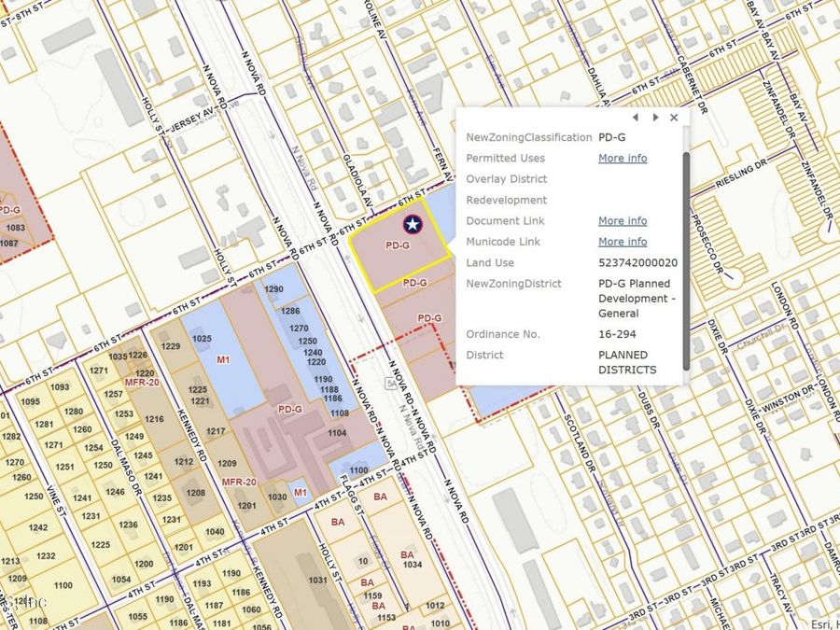
Task: Select the BA parcel numbered 1034
Action: click(x=413, y=565)
